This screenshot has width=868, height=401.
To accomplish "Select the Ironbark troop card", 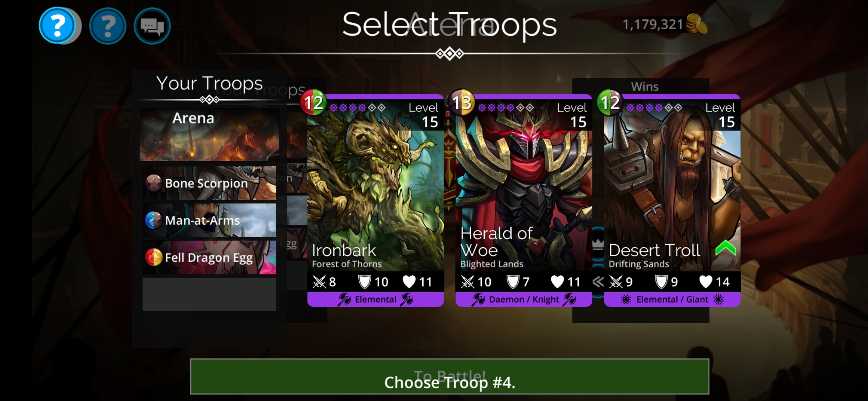I will tap(375, 200).
